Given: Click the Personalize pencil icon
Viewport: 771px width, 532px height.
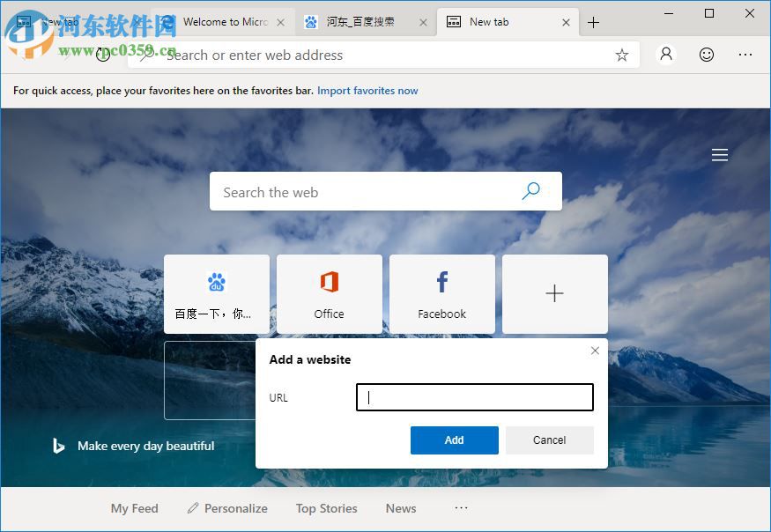Looking at the screenshot, I should pos(192,508).
